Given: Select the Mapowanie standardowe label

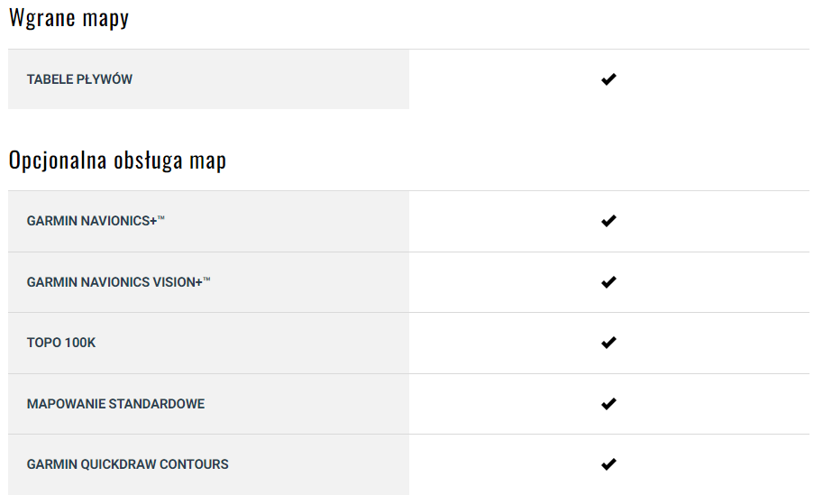Looking at the screenshot, I should [x=115, y=404].
